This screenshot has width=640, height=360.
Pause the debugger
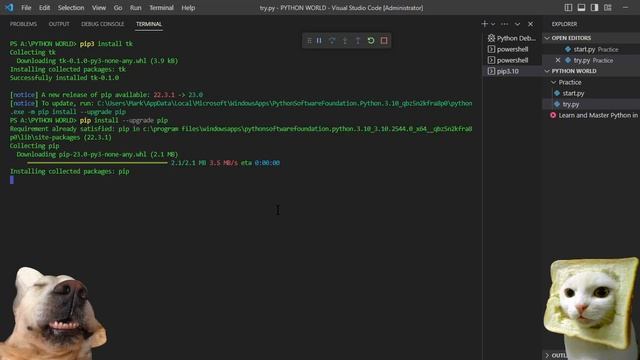tap(319, 40)
